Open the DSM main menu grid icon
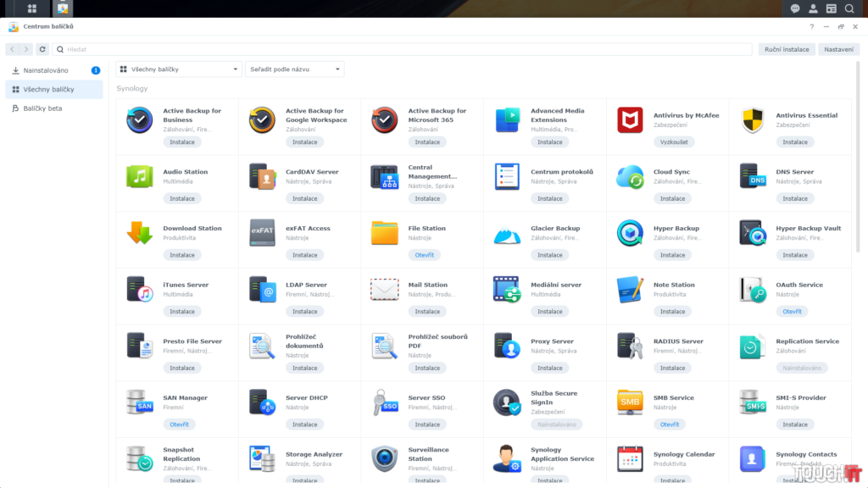This screenshot has height=488, width=868. click(x=32, y=8)
